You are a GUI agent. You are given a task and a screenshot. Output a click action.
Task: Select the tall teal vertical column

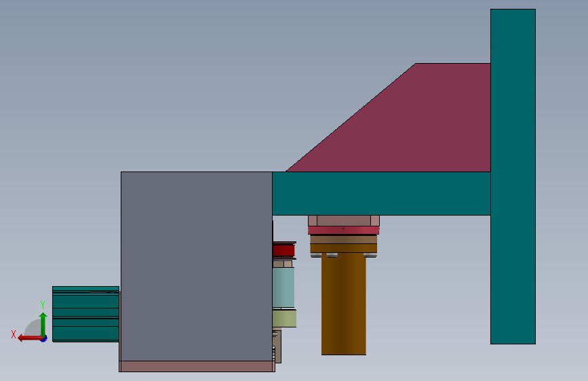pos(513,176)
